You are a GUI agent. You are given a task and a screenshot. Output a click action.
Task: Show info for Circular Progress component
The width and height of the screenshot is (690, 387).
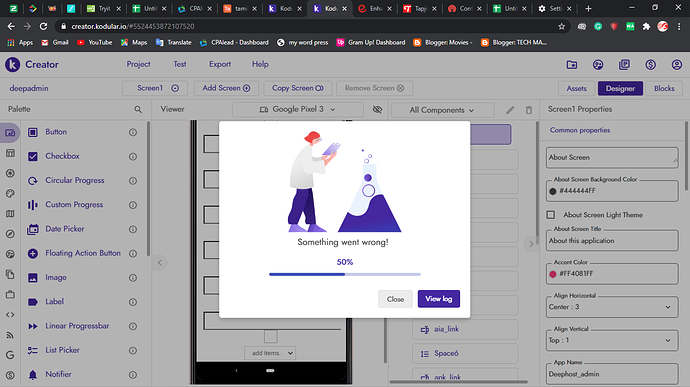tap(133, 181)
